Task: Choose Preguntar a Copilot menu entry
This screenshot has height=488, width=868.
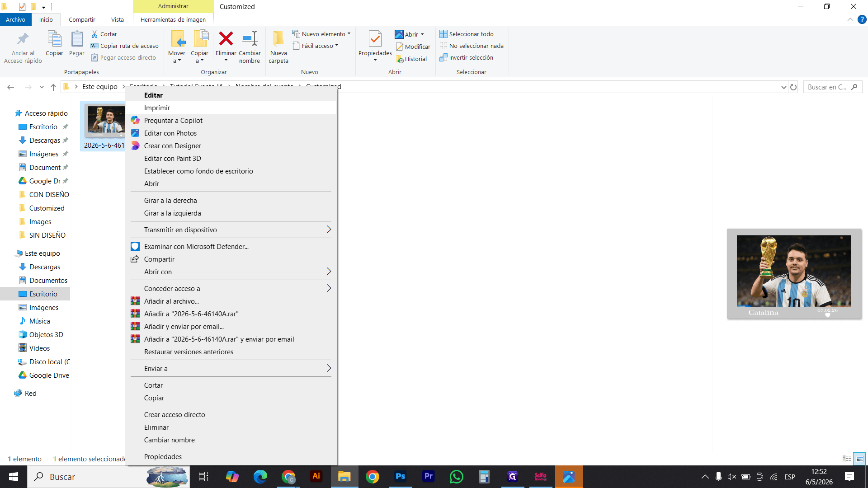Action: tap(231, 120)
